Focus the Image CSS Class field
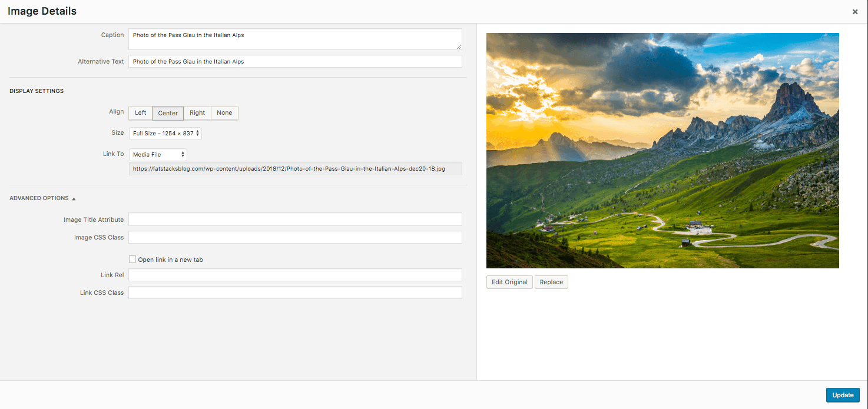868x409 pixels. click(x=294, y=238)
